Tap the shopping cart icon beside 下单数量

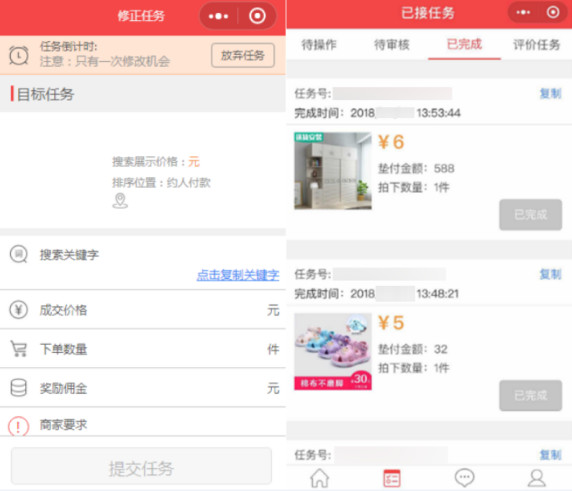coord(19,349)
